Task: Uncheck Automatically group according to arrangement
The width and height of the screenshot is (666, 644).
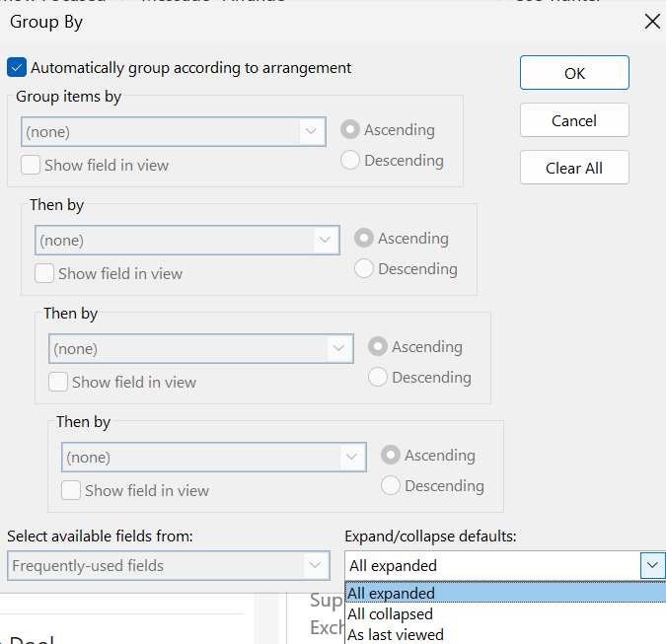Action: [x=17, y=67]
